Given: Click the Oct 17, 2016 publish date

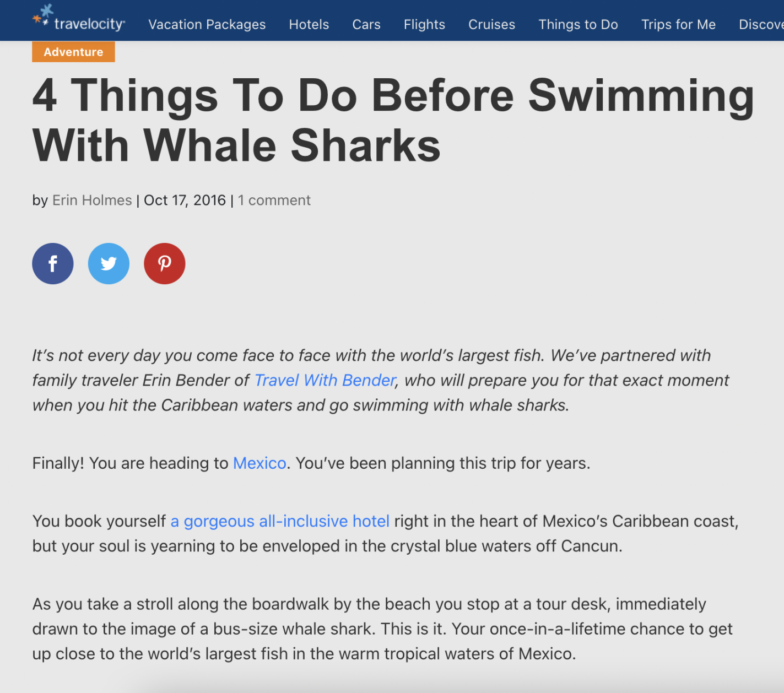Looking at the screenshot, I should click(x=185, y=201).
